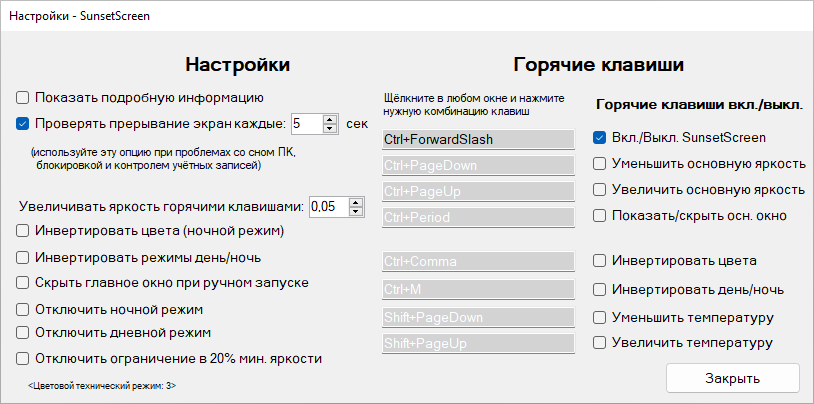Enable Уменьшить основную яркость hotkey checkbox
Screen dimensions: 814x404
pyautogui.click(x=599, y=163)
